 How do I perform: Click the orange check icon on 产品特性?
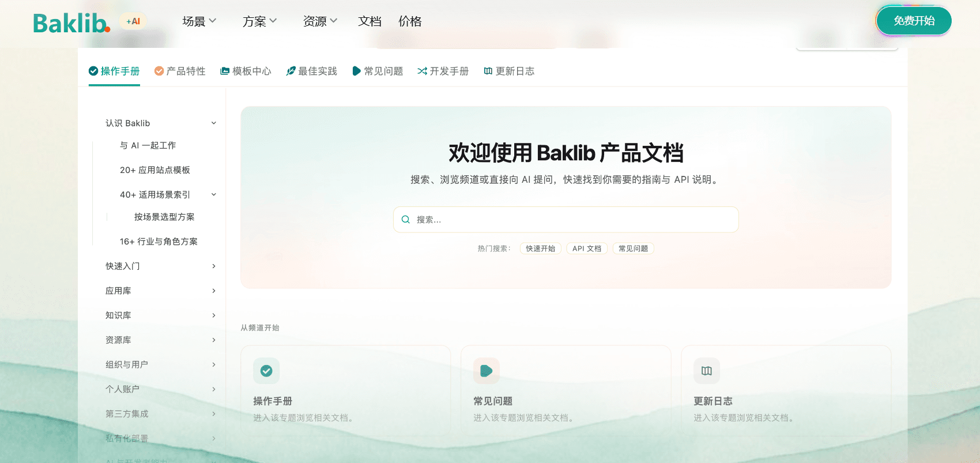tap(159, 71)
